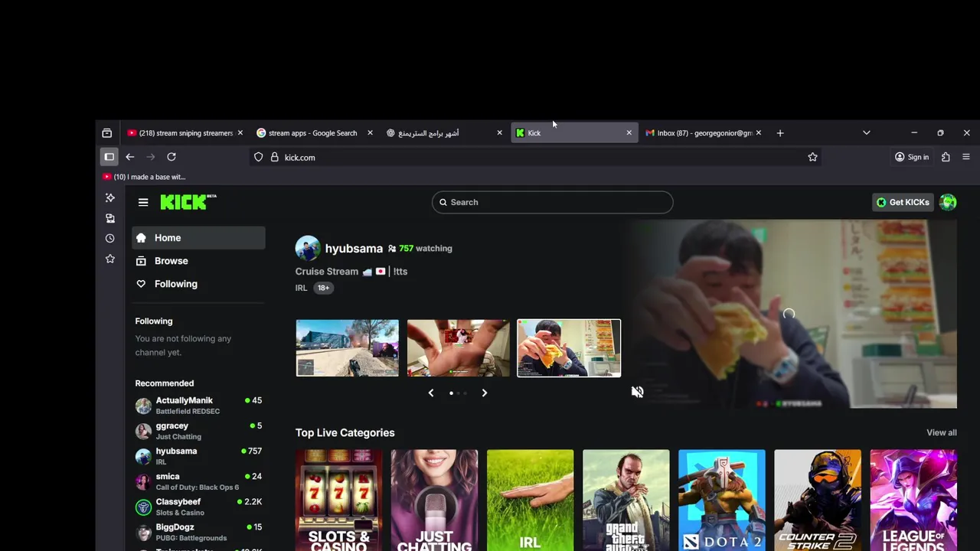
Task: Open recommended channel hyubsama in sidebar
Action: (x=198, y=456)
